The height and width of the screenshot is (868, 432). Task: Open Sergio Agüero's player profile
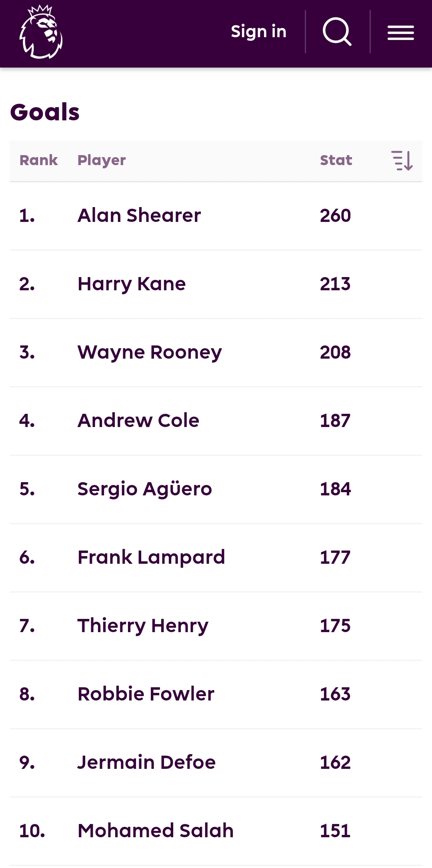point(144,489)
